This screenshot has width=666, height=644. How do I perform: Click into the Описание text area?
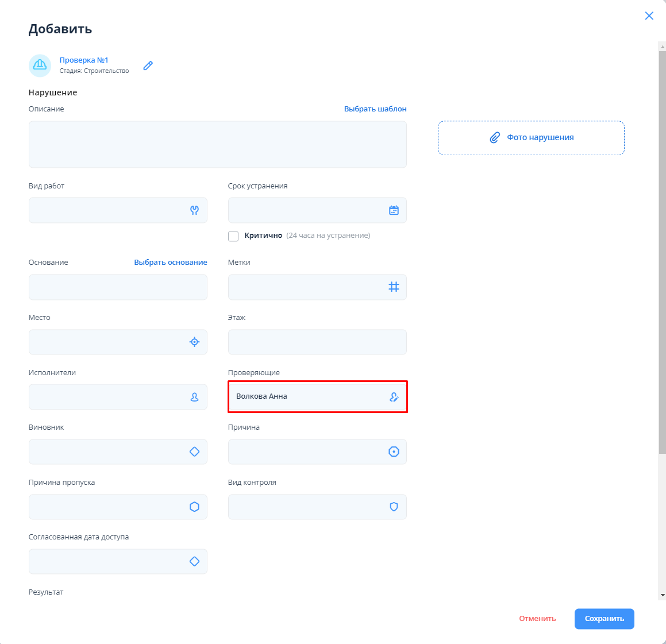(217, 144)
